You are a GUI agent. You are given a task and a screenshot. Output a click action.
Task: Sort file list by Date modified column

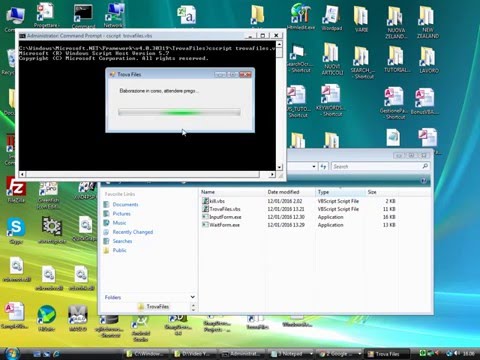coord(290,192)
